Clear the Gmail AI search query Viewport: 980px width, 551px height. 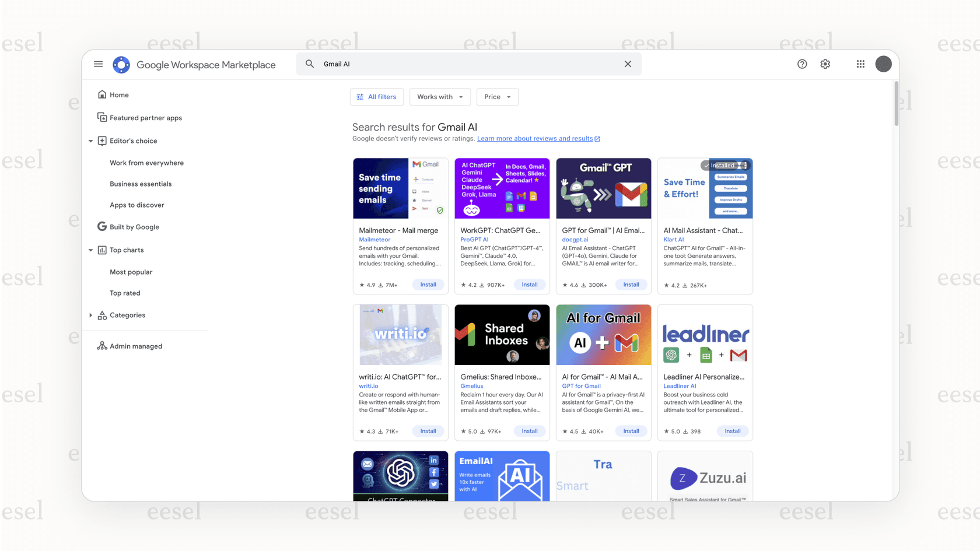pyautogui.click(x=628, y=64)
